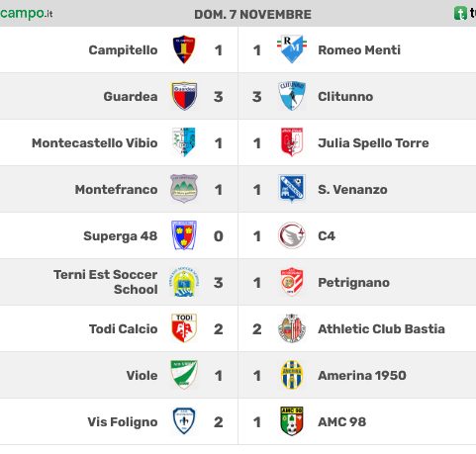Open the Viole versus Amerina 1950 result
The image size is (476, 454).
(238, 375)
